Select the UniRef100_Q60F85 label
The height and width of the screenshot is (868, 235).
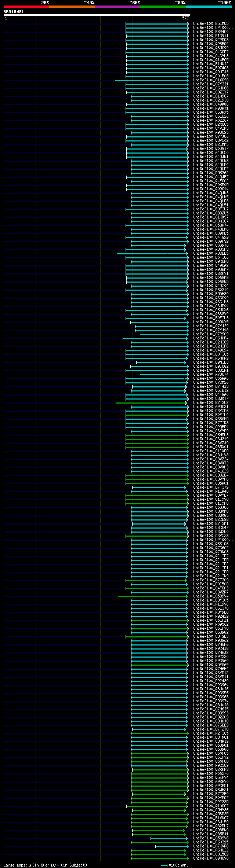coord(211,753)
